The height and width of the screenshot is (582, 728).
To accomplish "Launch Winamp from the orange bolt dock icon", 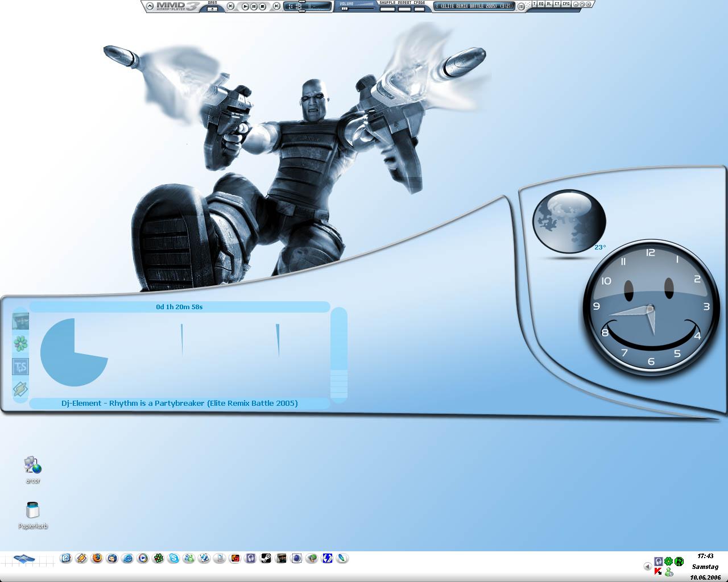I will (81, 558).
